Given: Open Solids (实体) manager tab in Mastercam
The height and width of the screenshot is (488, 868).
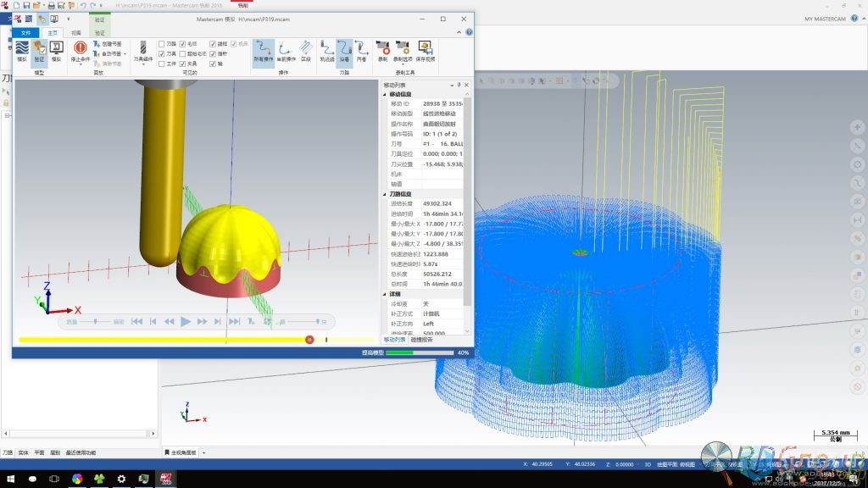Looking at the screenshot, I should (x=23, y=452).
